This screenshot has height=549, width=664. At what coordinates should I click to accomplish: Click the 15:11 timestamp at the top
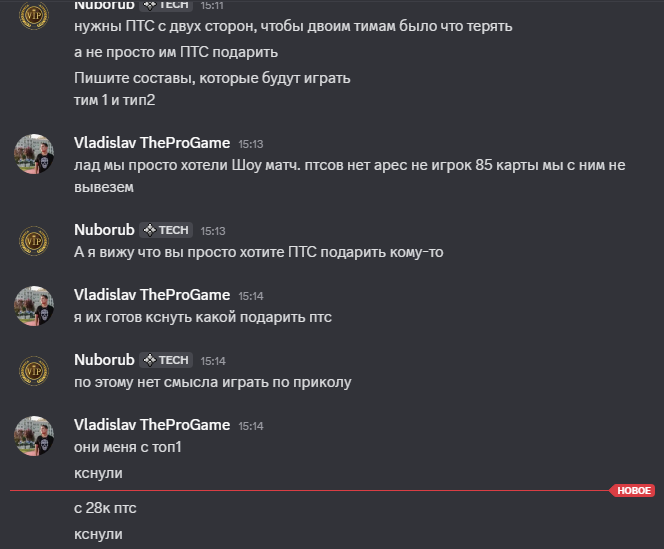click(x=213, y=5)
